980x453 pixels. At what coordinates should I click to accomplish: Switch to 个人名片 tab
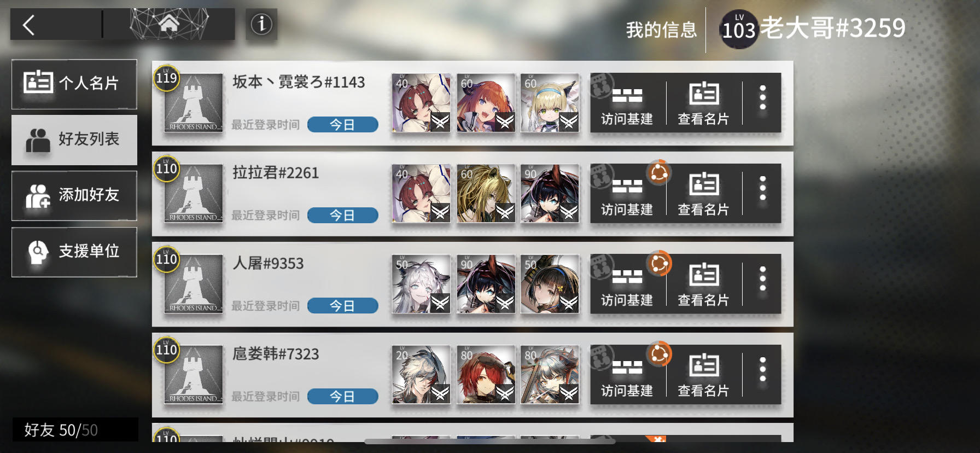tap(74, 84)
